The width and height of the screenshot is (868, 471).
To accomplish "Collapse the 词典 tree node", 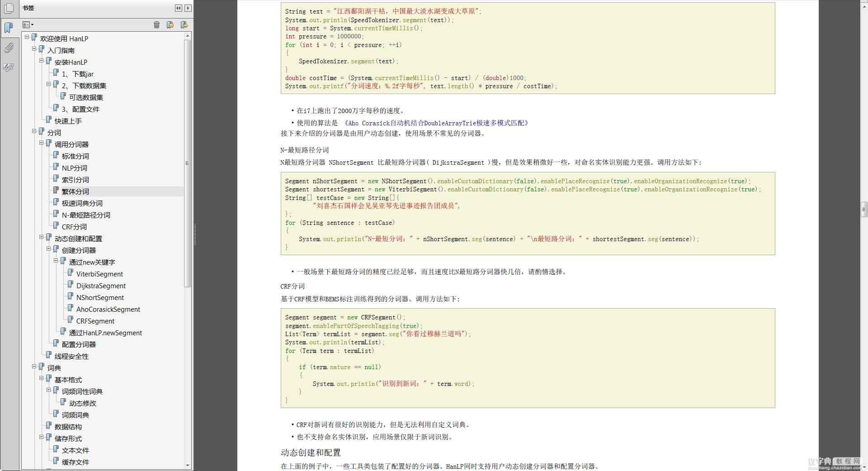I will [34, 366].
